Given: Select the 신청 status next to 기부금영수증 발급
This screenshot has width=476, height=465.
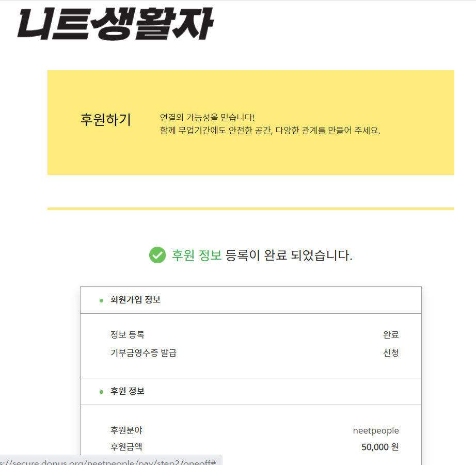Looking at the screenshot, I should point(391,352).
